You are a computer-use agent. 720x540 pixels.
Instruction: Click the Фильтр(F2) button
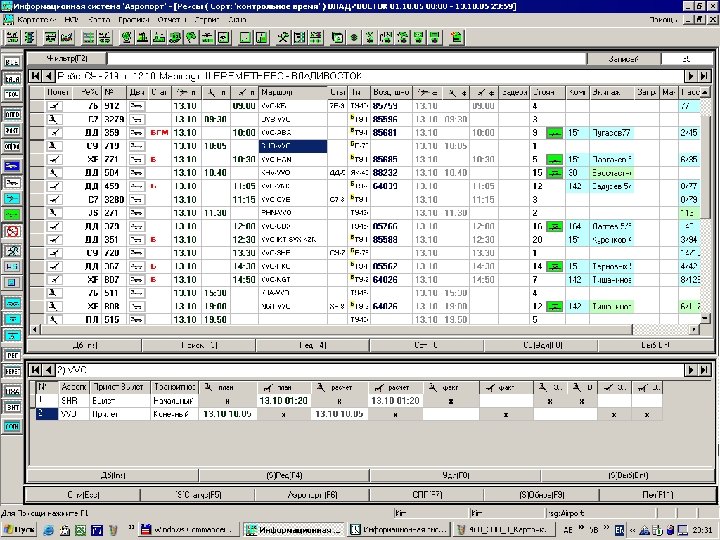(x=67, y=59)
